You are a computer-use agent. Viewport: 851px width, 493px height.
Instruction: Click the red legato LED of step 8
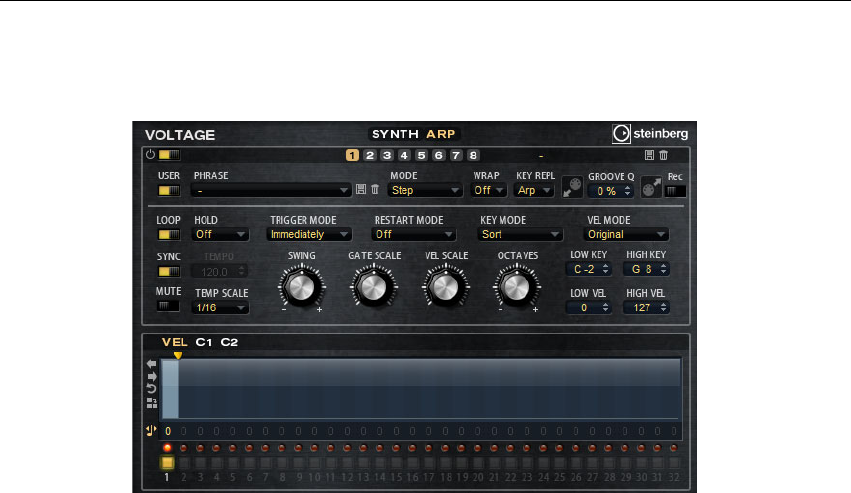[282, 448]
